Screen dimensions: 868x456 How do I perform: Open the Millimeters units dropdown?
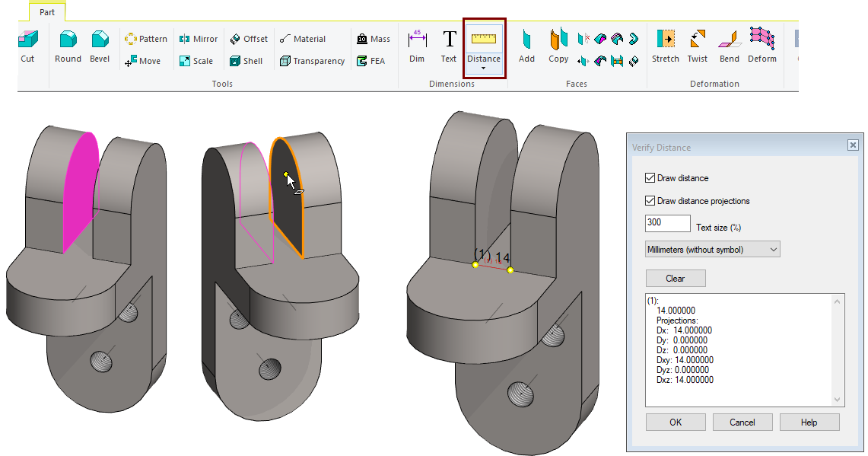tap(712, 250)
